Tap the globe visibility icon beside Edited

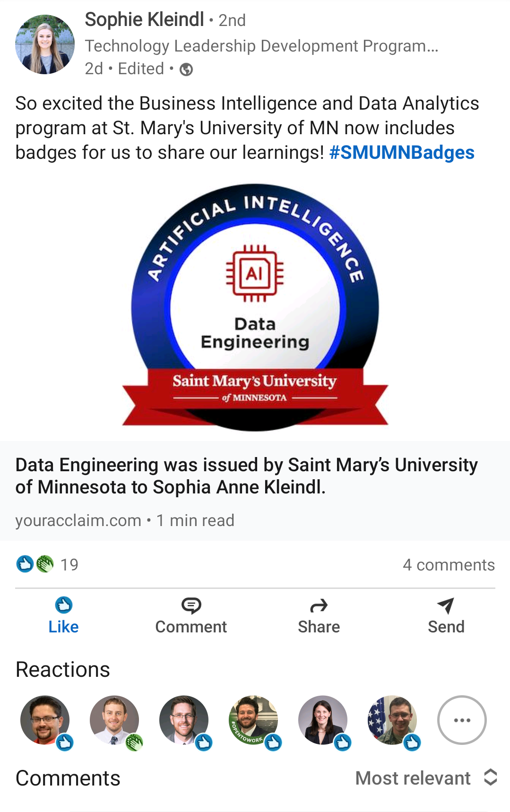click(186, 69)
